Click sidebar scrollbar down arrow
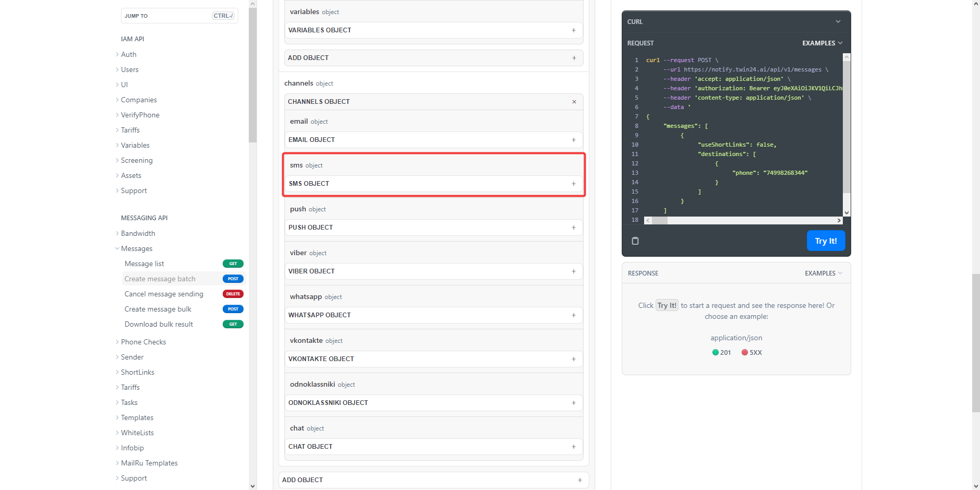 tap(252, 486)
